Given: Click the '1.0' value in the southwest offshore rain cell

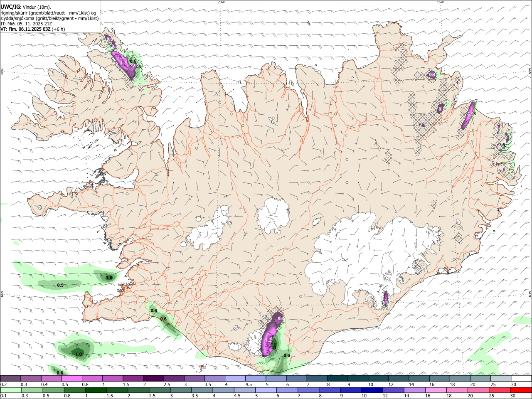Looking at the screenshot, I should (x=79, y=354).
